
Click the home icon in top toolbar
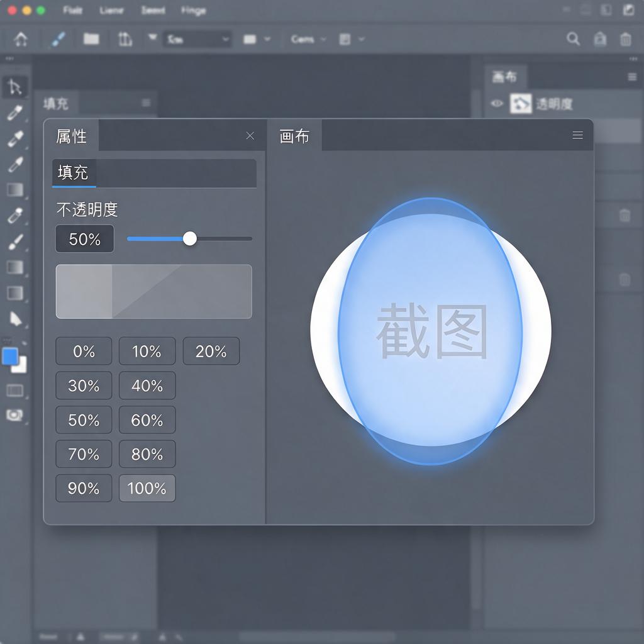pyautogui.click(x=21, y=39)
